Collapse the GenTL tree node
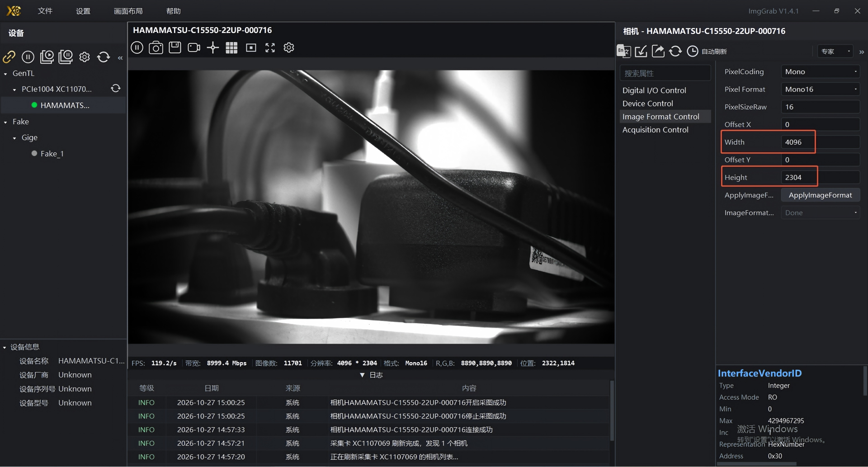868x467 pixels. pyautogui.click(x=5, y=73)
